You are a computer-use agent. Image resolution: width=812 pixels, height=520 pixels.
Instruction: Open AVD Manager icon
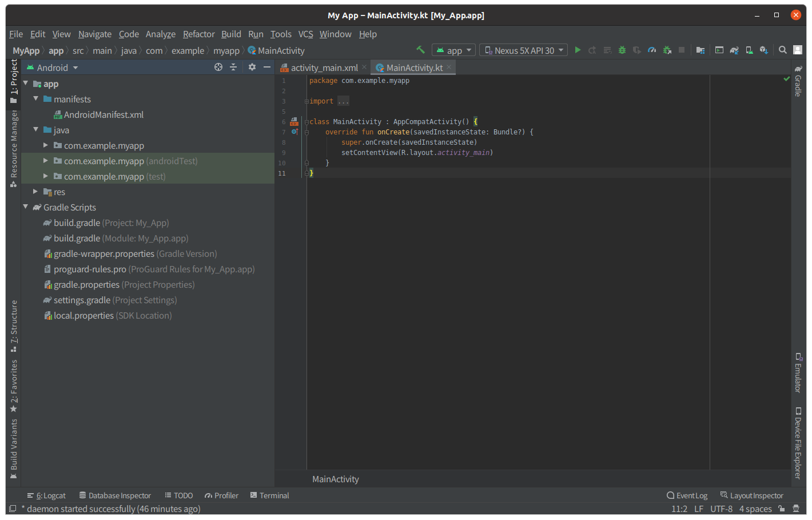coord(749,50)
